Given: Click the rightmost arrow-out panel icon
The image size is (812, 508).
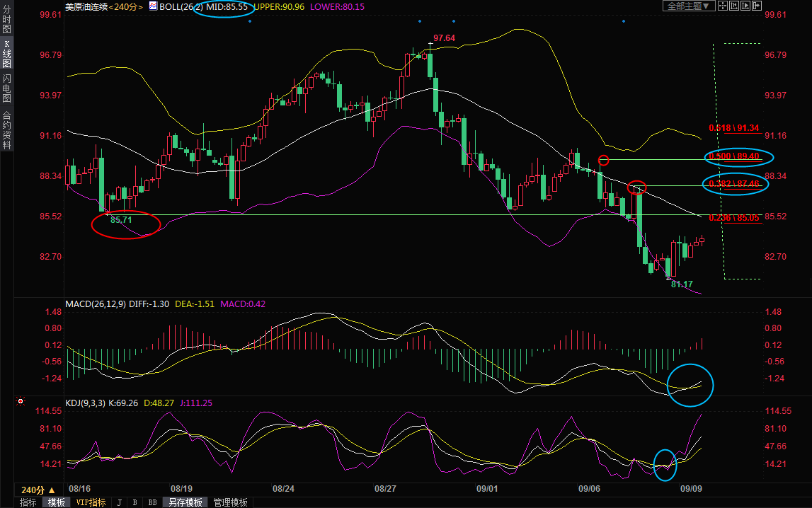Looking at the screenshot, I should point(757,6).
